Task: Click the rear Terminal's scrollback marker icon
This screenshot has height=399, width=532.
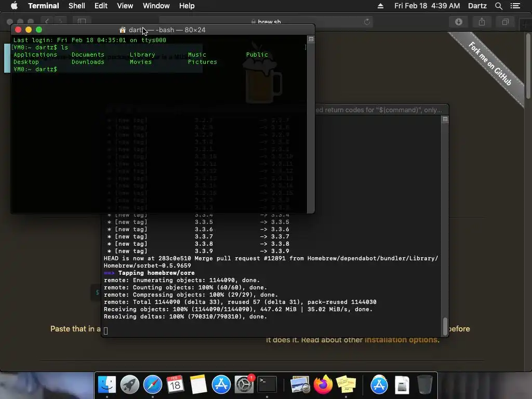Action: 445,119
